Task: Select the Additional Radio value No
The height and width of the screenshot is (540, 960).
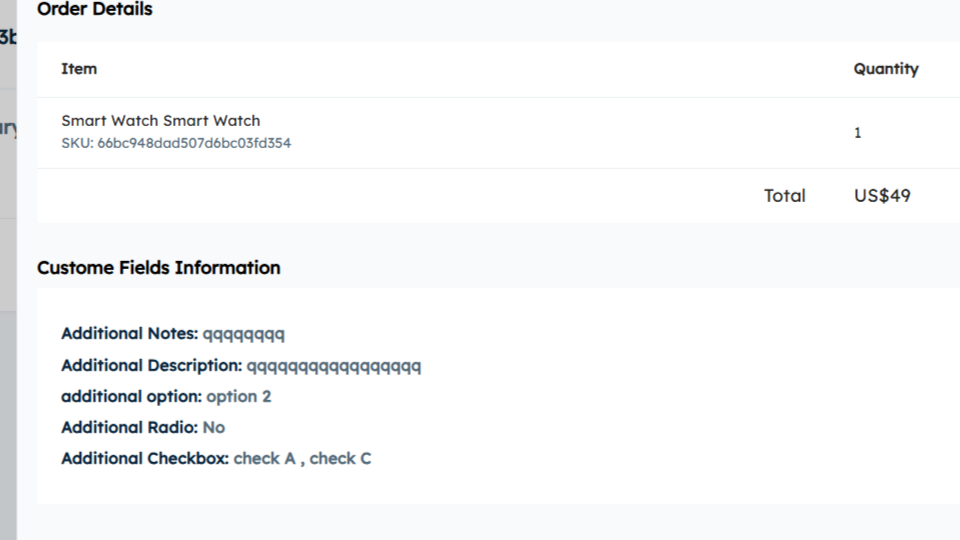Action: pos(213,428)
